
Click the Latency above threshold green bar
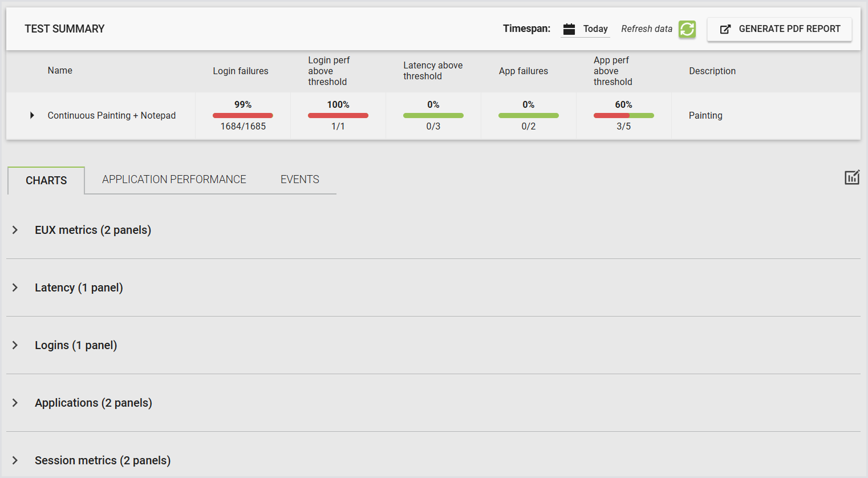433,116
